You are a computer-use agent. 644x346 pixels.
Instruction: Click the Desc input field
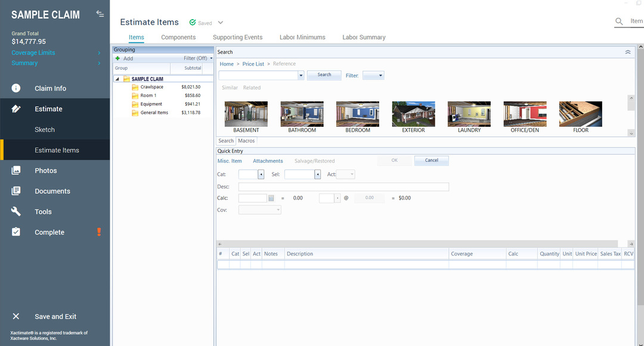click(343, 187)
